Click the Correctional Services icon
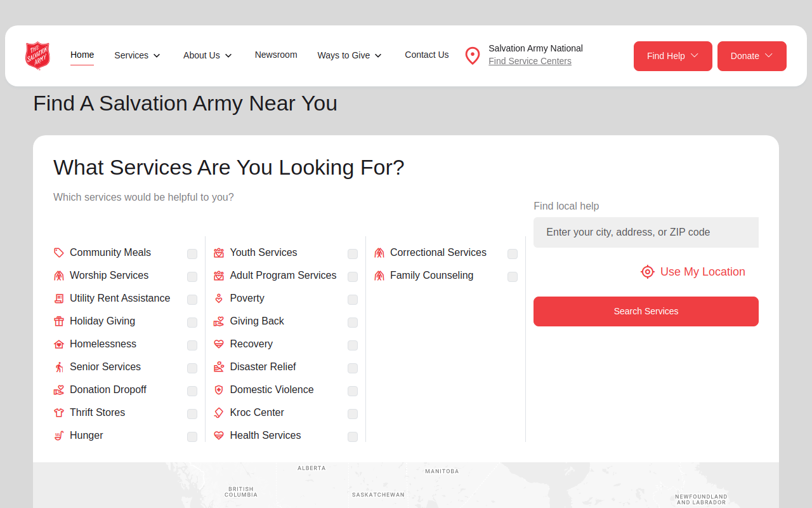The height and width of the screenshot is (508, 812). point(379,253)
